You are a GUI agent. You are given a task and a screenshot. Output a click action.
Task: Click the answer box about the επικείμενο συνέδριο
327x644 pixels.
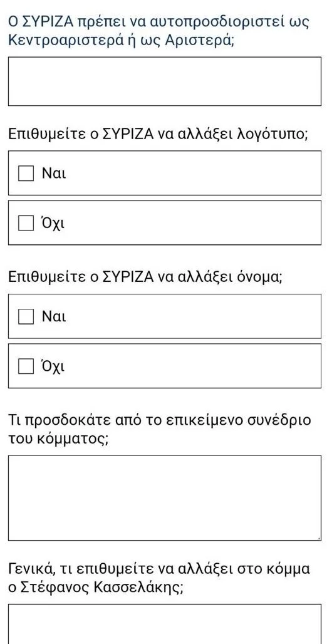pos(164,498)
